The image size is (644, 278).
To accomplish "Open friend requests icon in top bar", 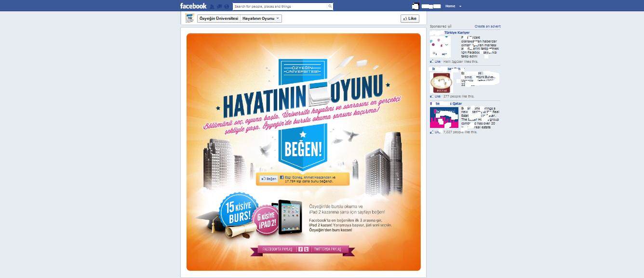I will 212,7.
